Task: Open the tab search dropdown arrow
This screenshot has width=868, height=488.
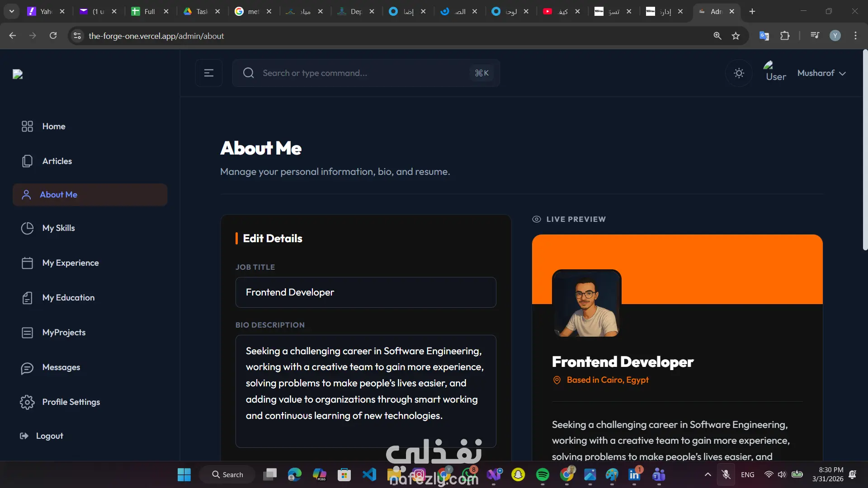Action: pos(12,11)
